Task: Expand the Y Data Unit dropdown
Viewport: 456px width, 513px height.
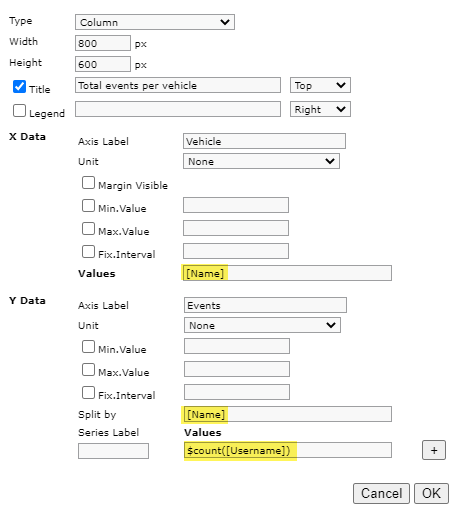Action: click(262, 325)
